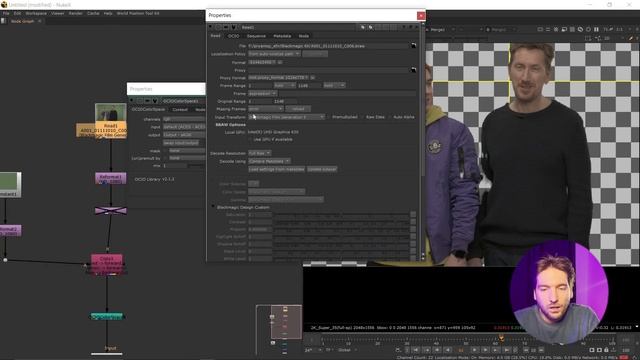
Task: Click the Update sidecar button
Action: 322,169
